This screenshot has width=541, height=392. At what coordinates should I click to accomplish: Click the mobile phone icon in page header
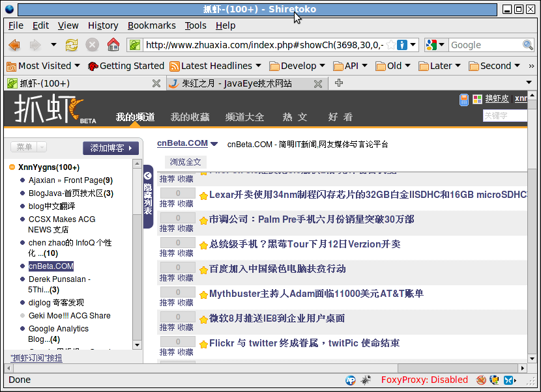coord(464,100)
